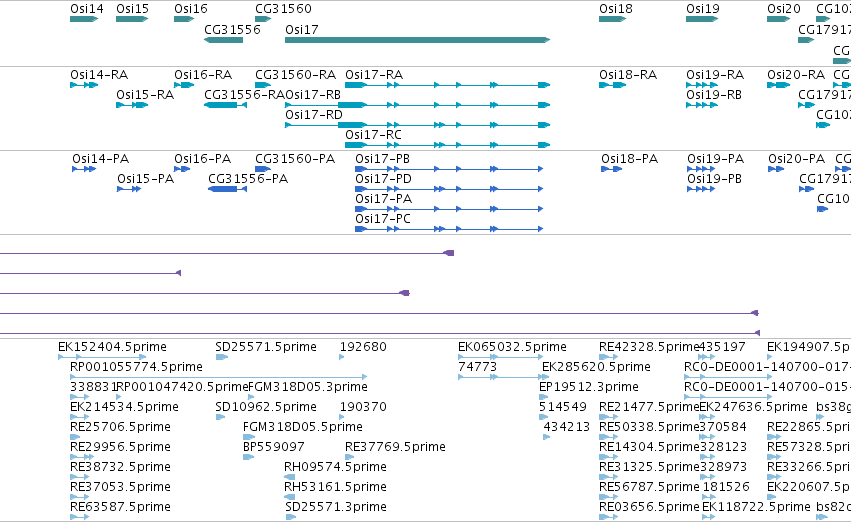
Task: Click the CG31556-PA protein label
Action: (x=248, y=179)
